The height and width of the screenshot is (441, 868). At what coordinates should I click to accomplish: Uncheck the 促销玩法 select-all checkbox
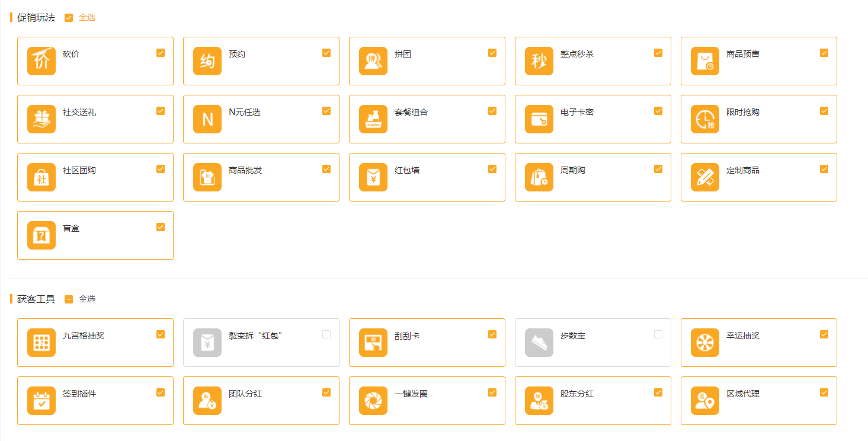pos(69,18)
